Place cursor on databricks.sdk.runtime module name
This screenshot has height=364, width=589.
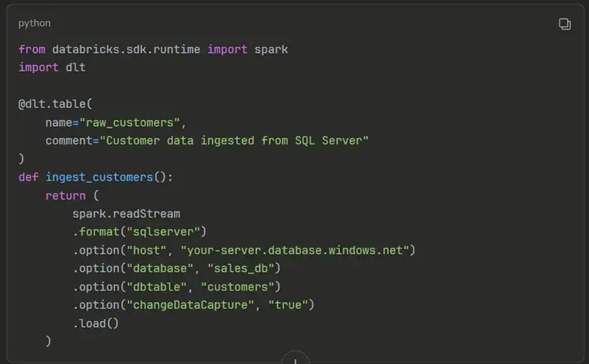coord(126,49)
